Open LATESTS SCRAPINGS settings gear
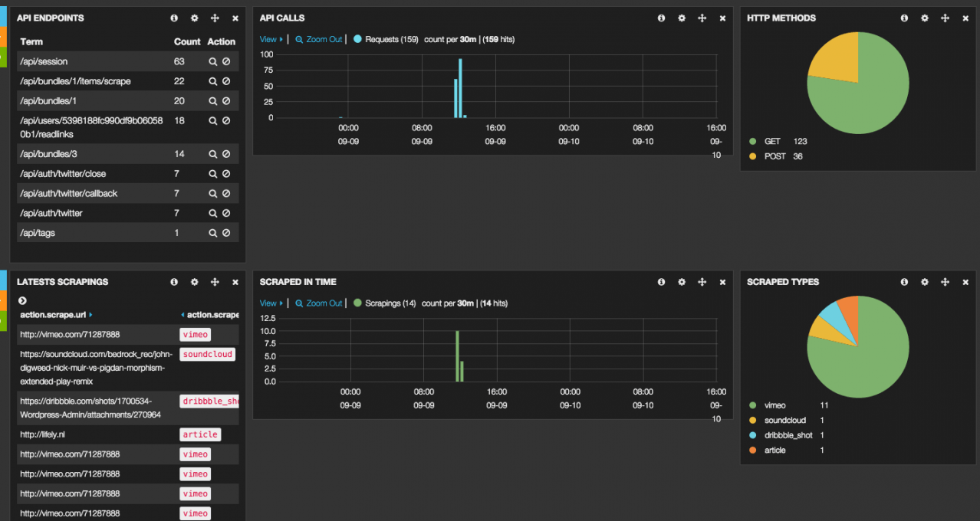Image resolution: width=980 pixels, height=521 pixels. (194, 282)
